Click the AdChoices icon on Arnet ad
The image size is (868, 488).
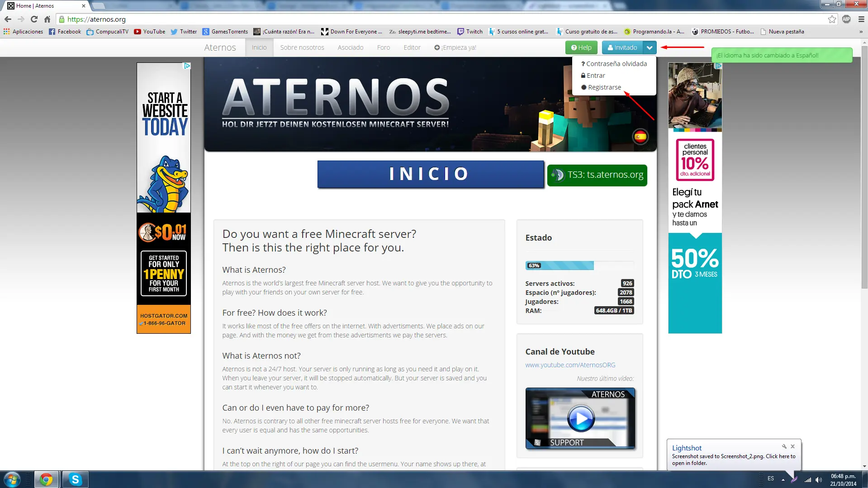coord(718,66)
